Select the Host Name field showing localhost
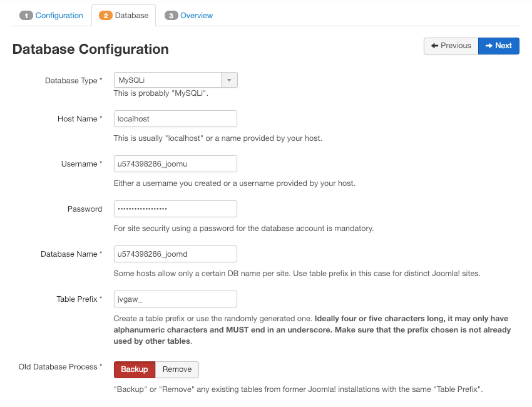This screenshot has width=532, height=407. click(175, 118)
